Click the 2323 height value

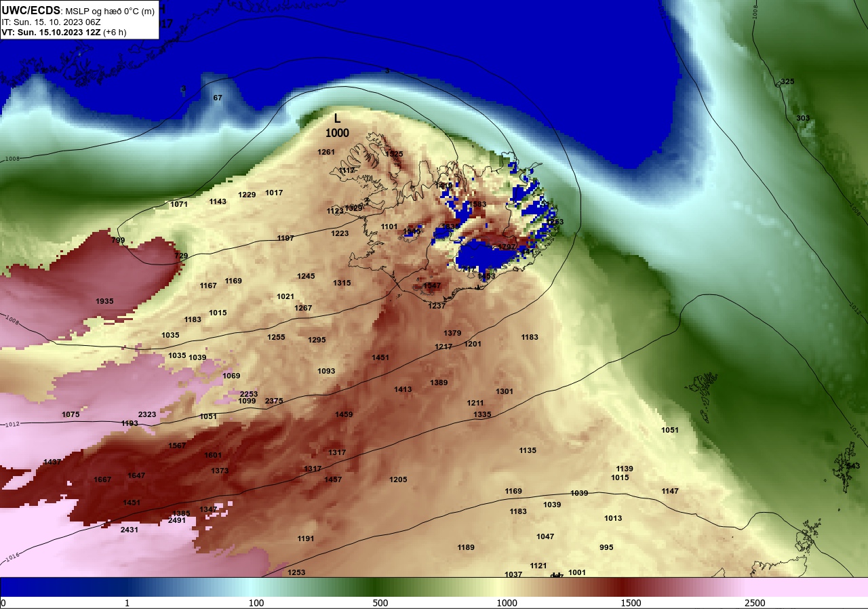pos(147,414)
